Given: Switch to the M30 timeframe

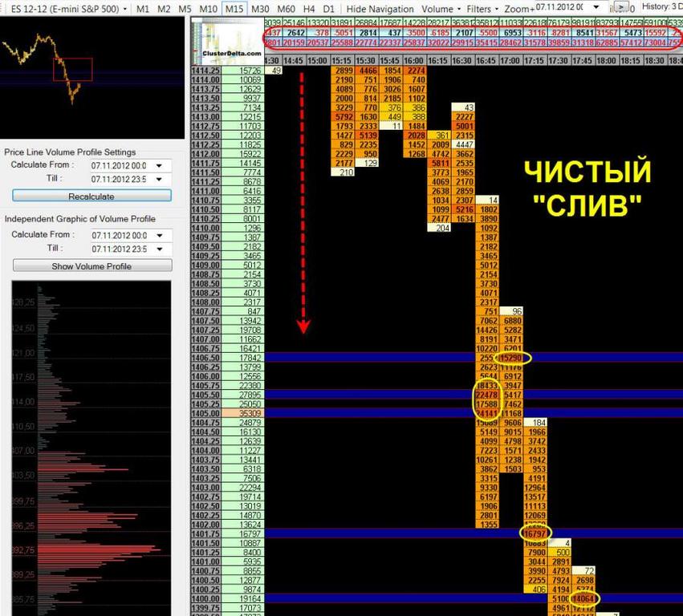Looking at the screenshot, I should [260, 9].
